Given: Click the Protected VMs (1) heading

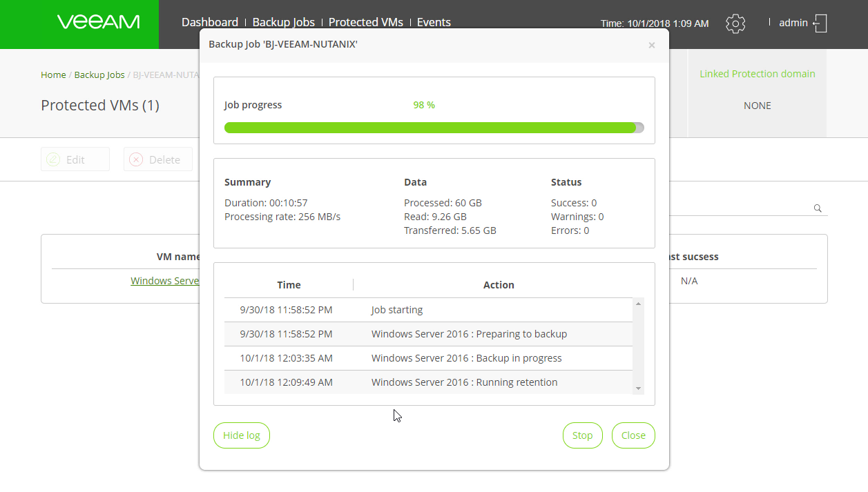Looking at the screenshot, I should pyautogui.click(x=100, y=106).
